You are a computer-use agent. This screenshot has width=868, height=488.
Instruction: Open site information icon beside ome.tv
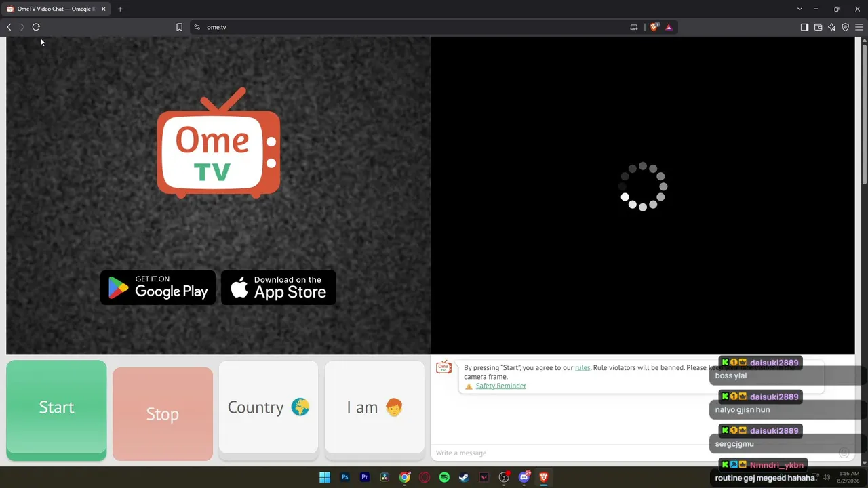coord(197,27)
